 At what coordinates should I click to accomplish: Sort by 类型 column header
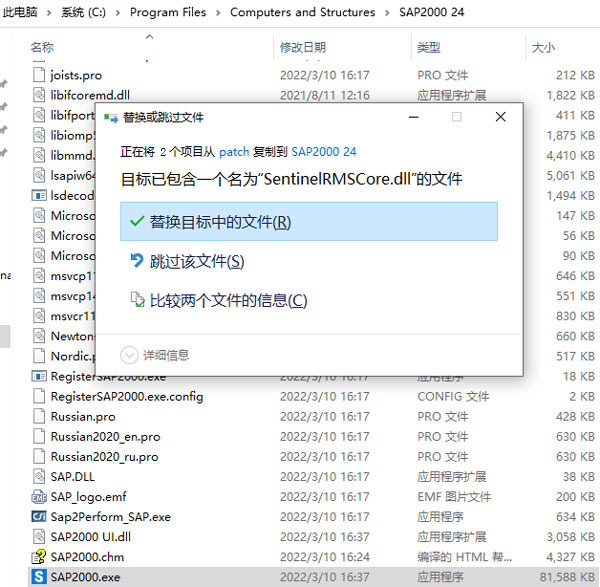[429, 48]
